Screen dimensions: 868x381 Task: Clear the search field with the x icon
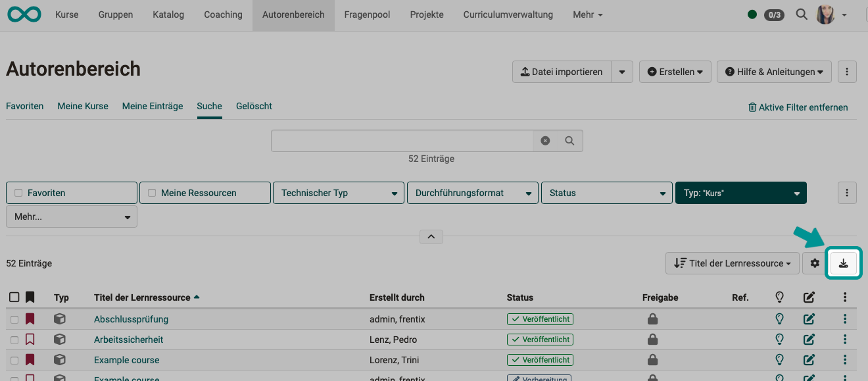[545, 140]
